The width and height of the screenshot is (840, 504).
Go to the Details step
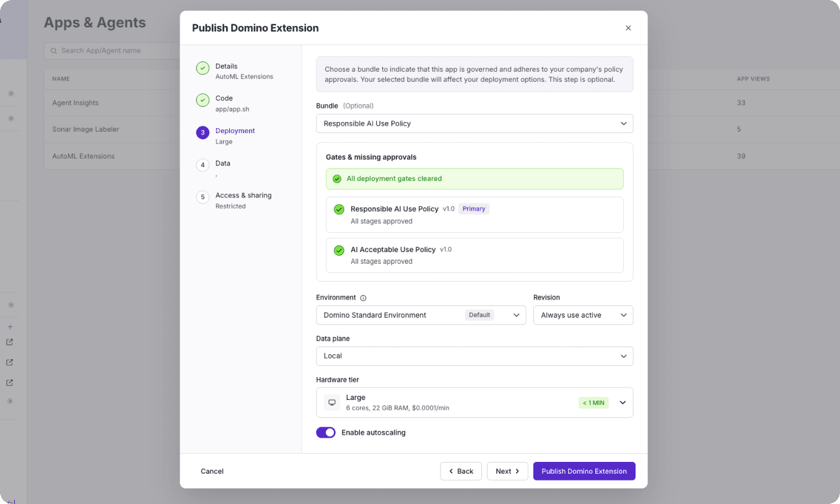point(235,71)
